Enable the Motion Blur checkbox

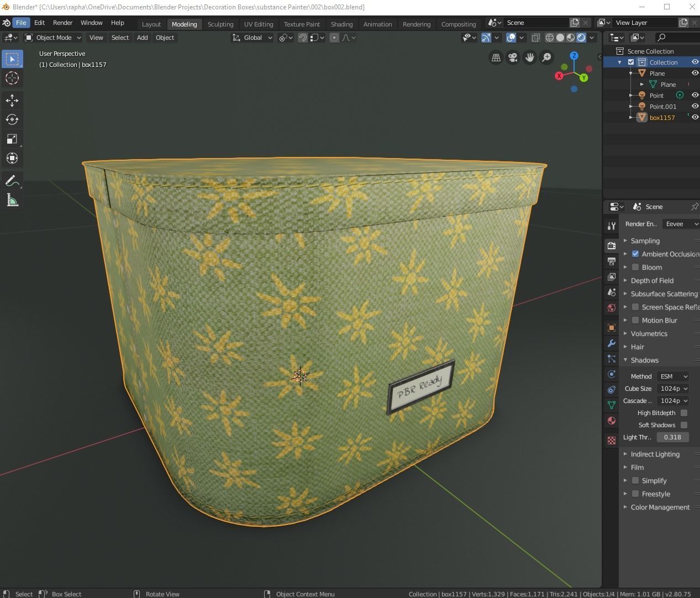[635, 320]
